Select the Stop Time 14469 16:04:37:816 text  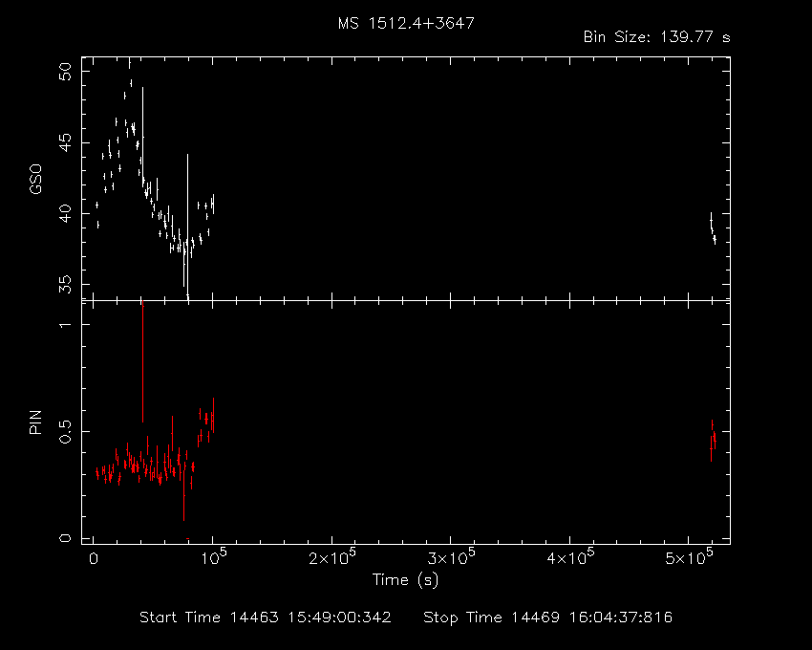click(x=548, y=617)
